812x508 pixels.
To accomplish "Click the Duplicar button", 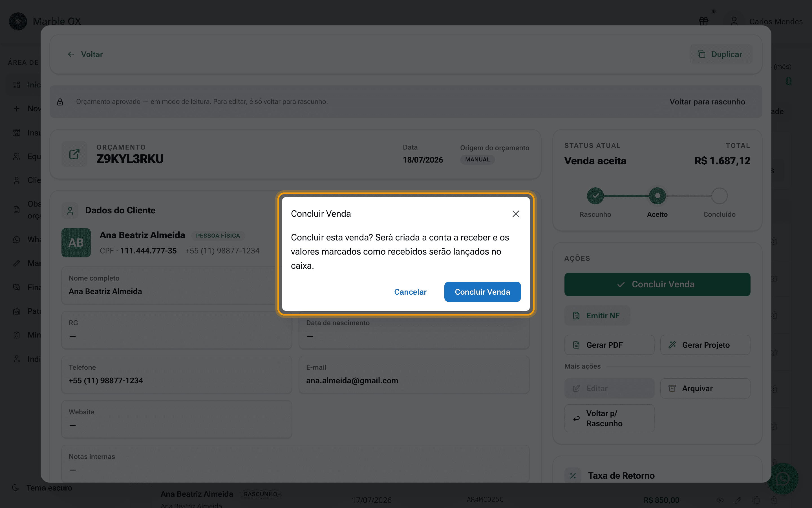I will tap(720, 54).
